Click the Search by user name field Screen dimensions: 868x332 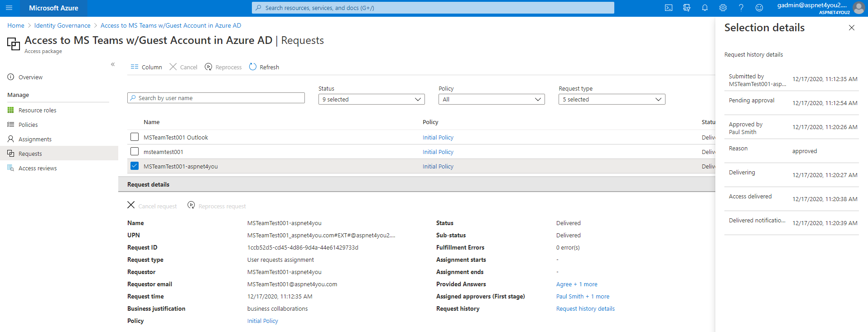(x=216, y=98)
